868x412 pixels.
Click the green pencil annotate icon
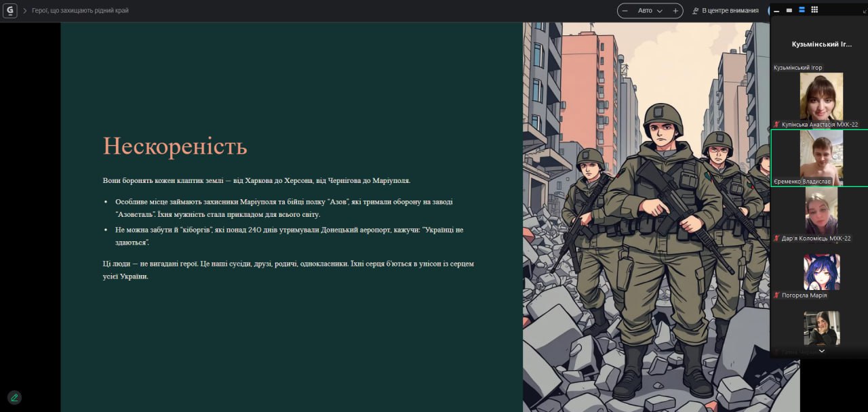(14, 397)
